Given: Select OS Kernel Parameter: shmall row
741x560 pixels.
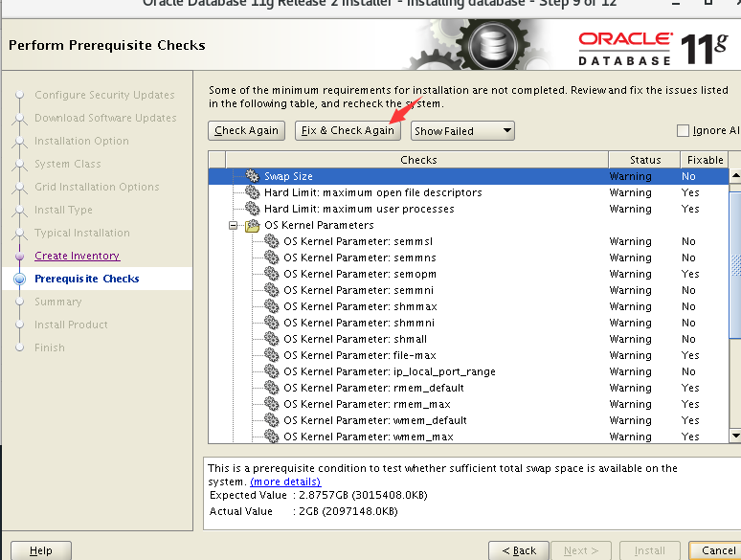Looking at the screenshot, I should click(x=468, y=339).
